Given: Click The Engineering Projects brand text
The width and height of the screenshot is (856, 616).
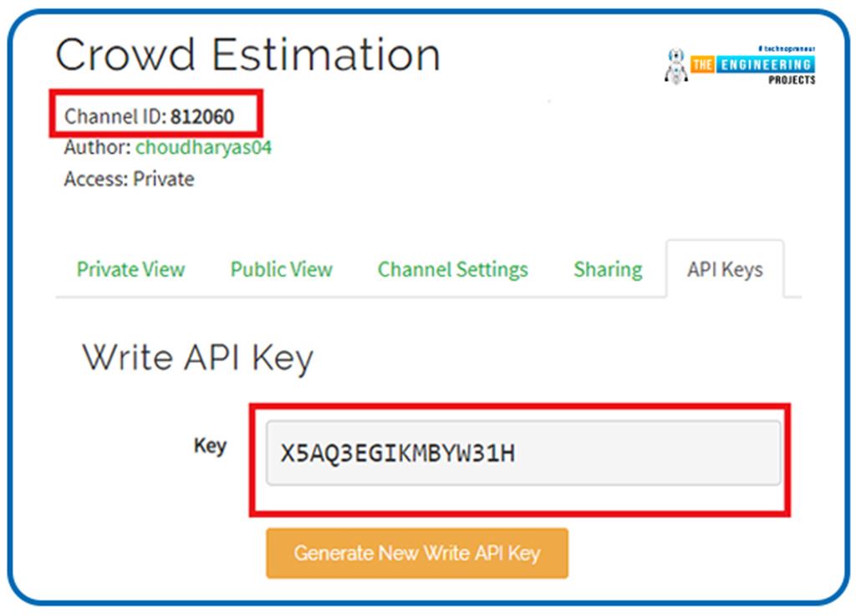Looking at the screenshot, I should [x=752, y=66].
